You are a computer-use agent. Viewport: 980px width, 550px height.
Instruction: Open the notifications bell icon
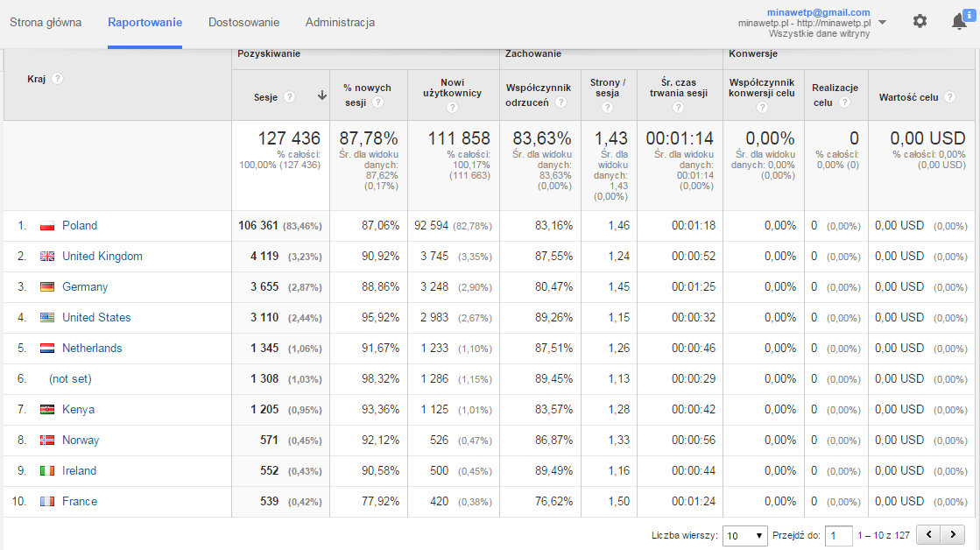click(959, 22)
